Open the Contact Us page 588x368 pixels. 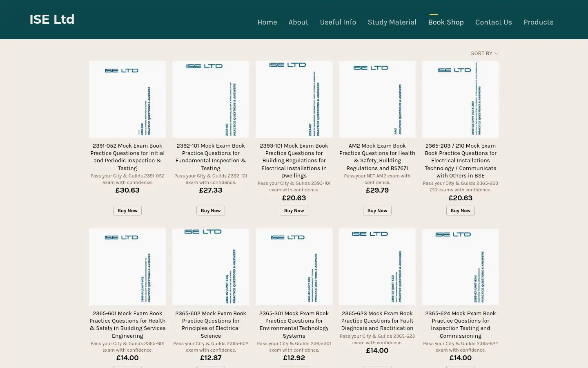[494, 22]
